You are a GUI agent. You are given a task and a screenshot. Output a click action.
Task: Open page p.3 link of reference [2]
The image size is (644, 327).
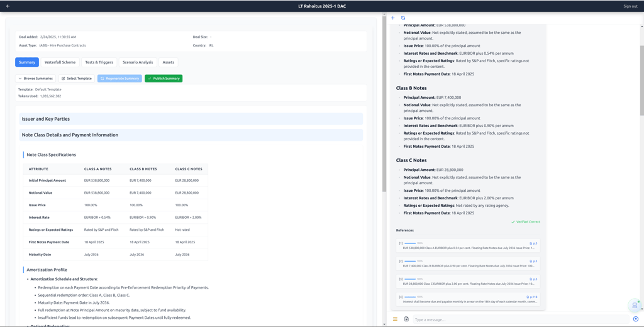(533, 261)
